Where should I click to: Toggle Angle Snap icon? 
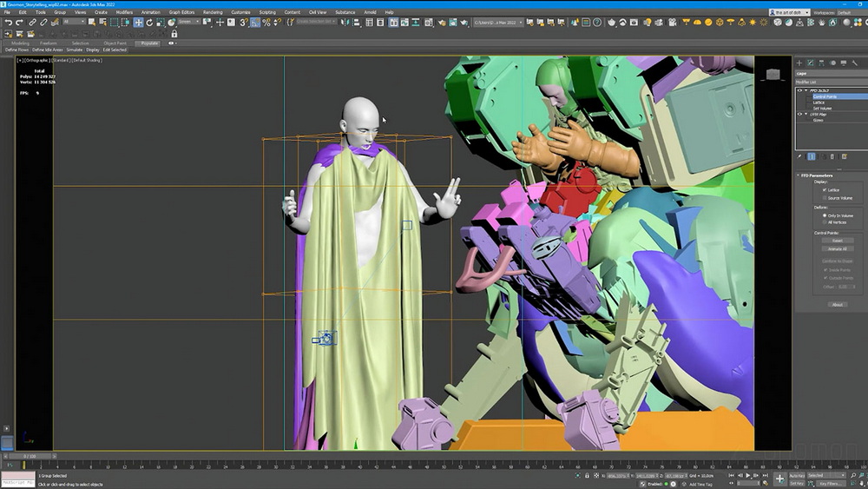[x=254, y=23]
